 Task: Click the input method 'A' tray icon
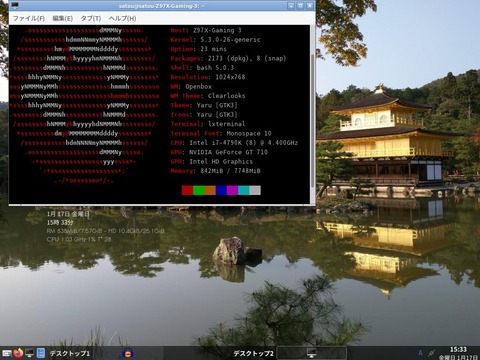point(420,353)
